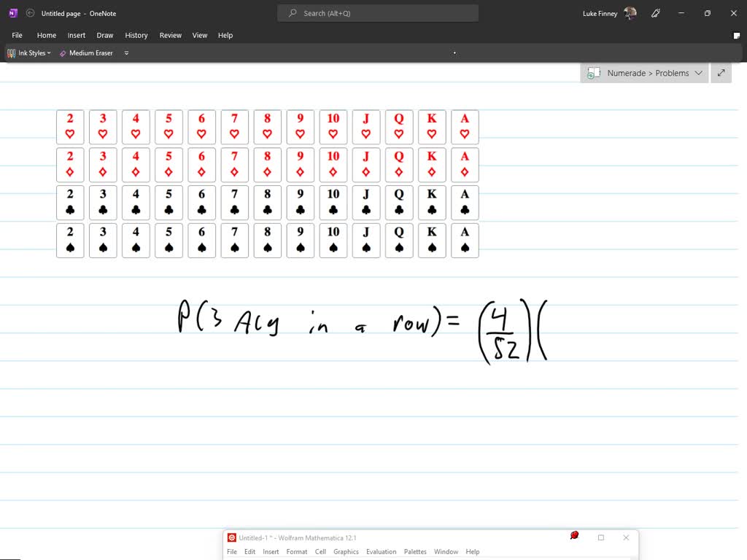Open the Evaluation menu in Mathematica
This screenshot has width=747, height=560.
tap(381, 552)
